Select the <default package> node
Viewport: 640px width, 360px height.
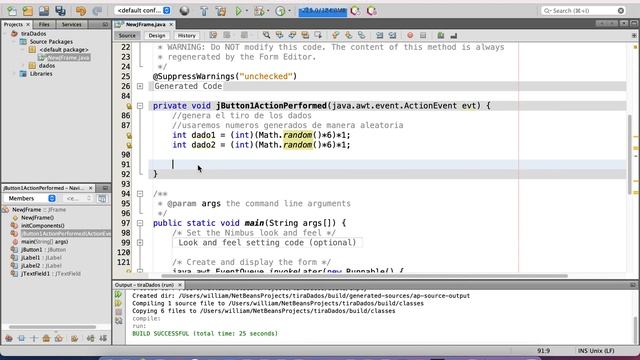click(x=64, y=50)
